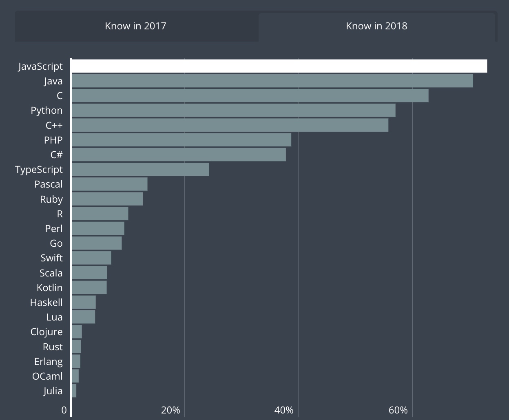Click the Python bar

(x=233, y=111)
